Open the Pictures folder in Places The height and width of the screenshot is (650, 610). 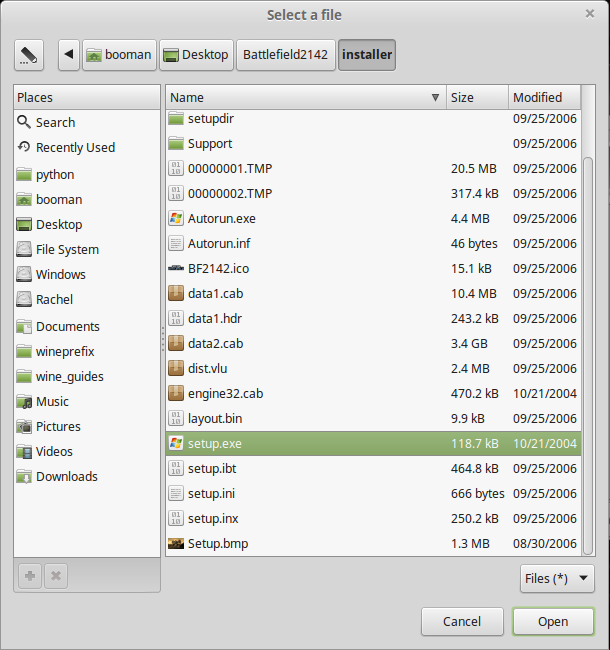click(87, 427)
